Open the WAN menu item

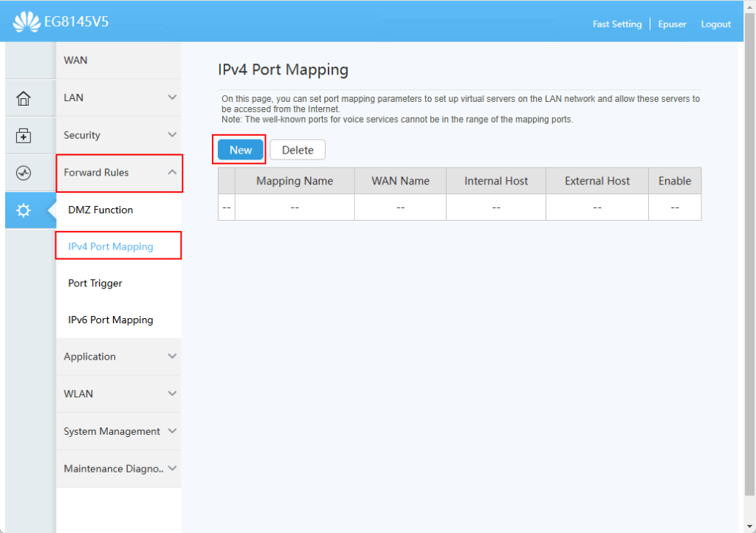76,61
